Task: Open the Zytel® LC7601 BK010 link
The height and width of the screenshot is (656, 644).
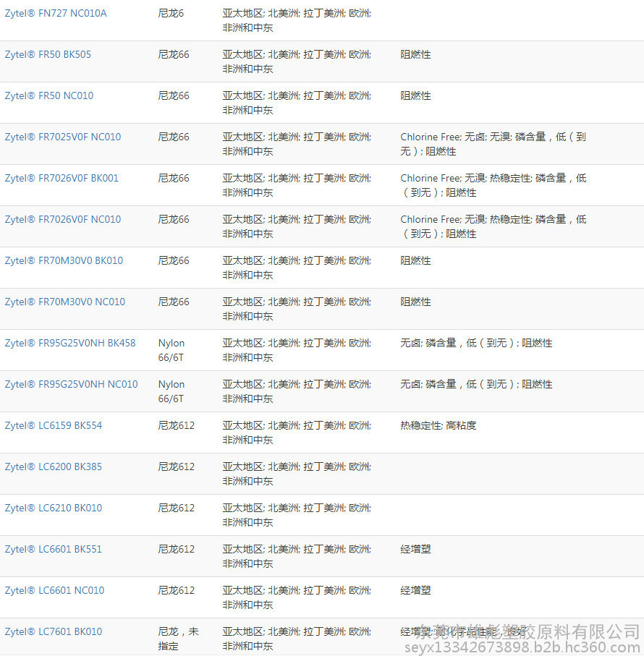Action: 53,631
